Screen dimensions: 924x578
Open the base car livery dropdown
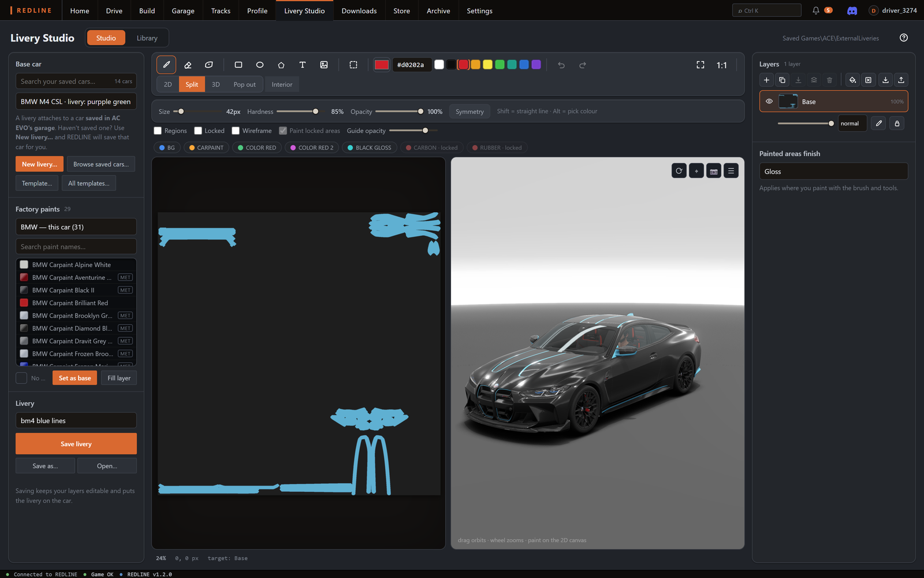coord(76,102)
